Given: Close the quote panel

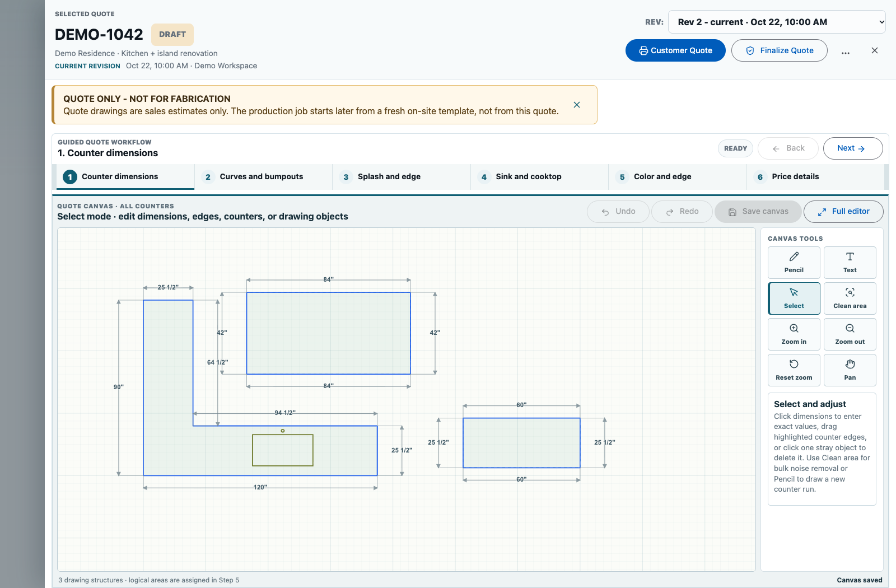Looking at the screenshot, I should 875,50.
